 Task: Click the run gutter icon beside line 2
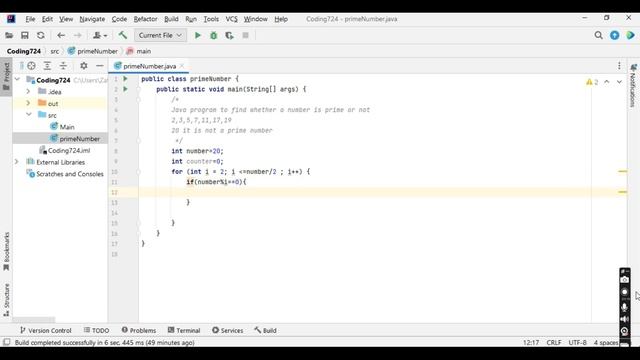[126, 89]
